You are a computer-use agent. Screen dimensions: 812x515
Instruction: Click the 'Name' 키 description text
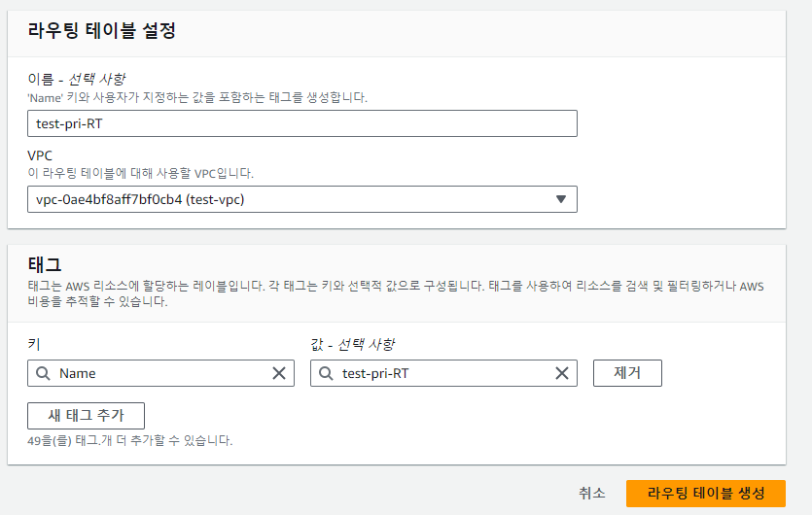click(197, 97)
